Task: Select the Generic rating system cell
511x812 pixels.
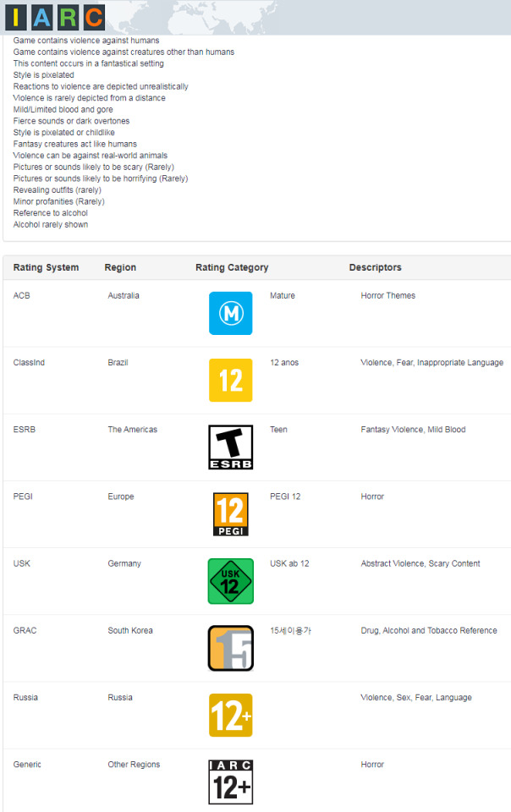Action: click(x=27, y=765)
